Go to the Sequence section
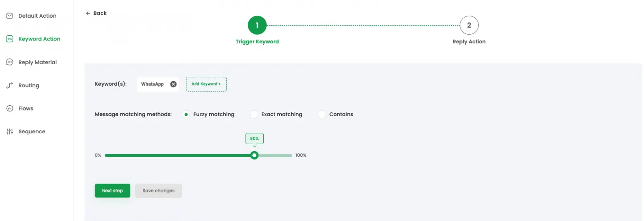 [32, 131]
